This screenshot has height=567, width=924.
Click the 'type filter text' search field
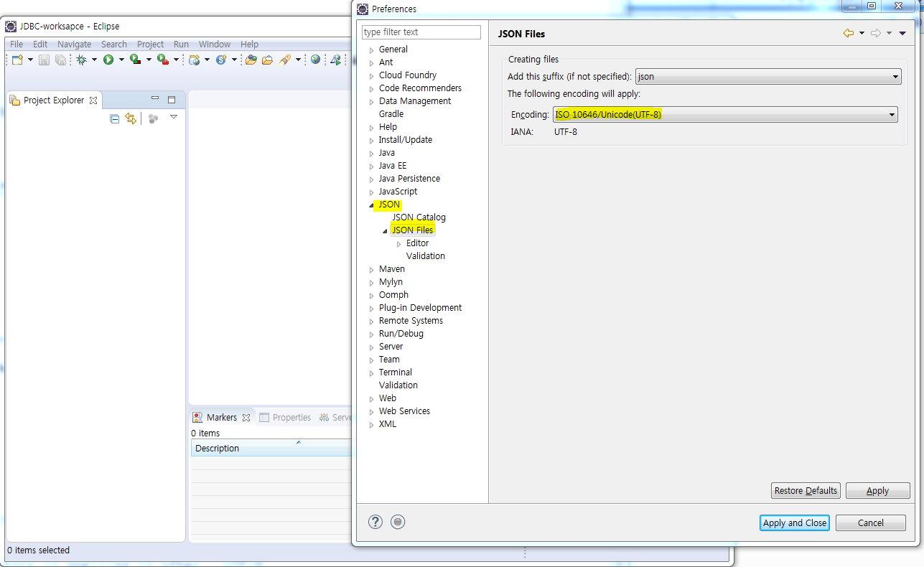421,32
